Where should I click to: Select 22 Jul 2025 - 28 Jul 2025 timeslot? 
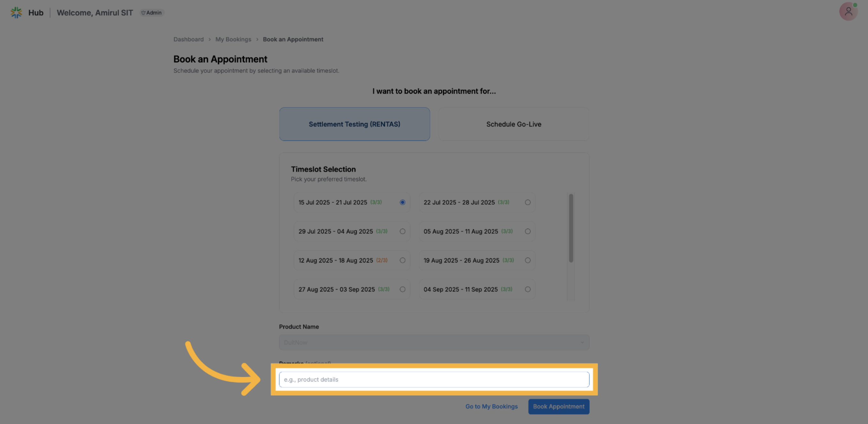[x=527, y=202]
